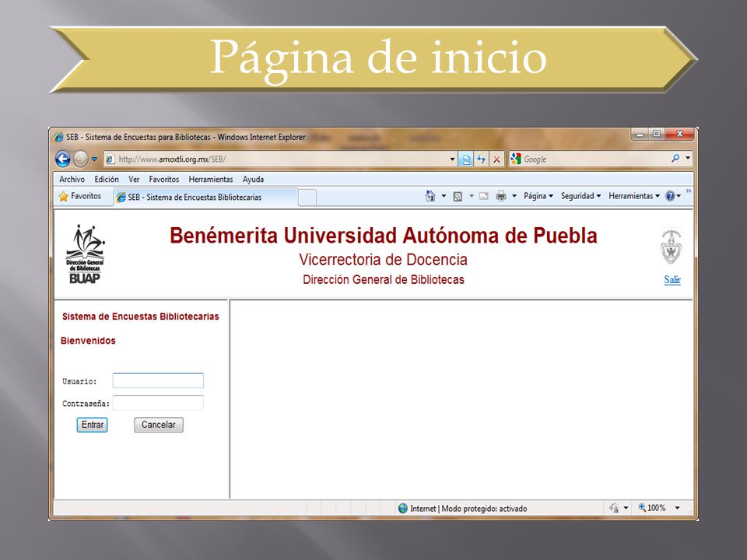The width and height of the screenshot is (747, 560).
Task: Expand the Home button dropdown arrow
Action: pos(444,196)
